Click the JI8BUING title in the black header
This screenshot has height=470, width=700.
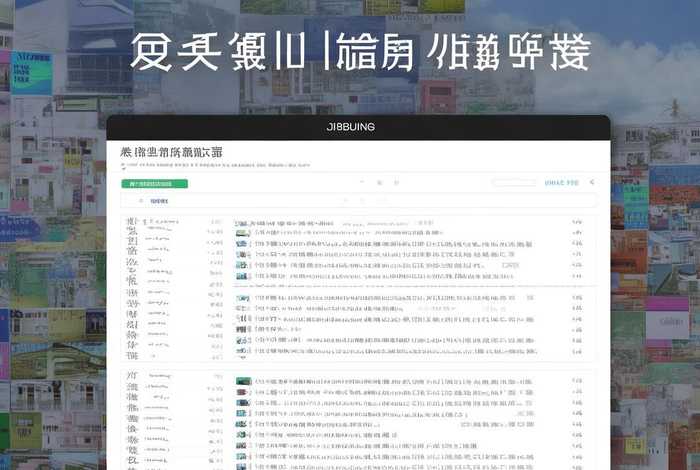tap(350, 127)
